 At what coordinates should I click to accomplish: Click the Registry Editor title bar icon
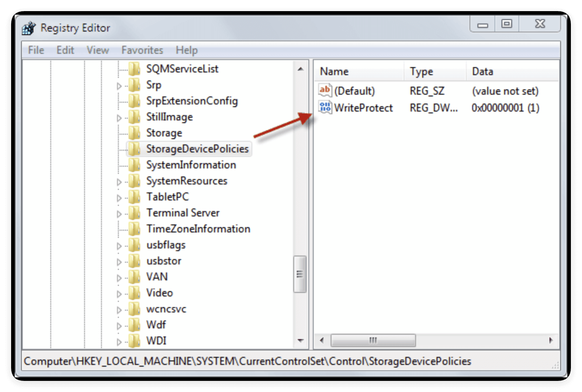pyautogui.click(x=29, y=28)
